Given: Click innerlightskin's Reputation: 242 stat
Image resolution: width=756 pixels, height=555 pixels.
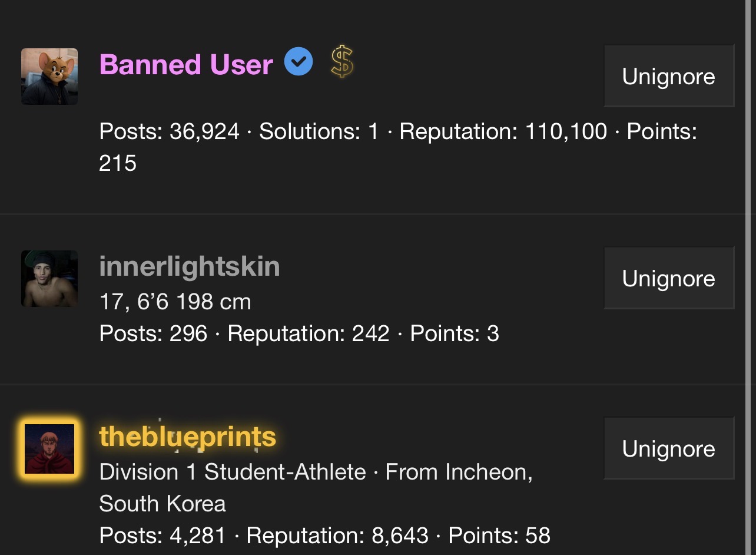Looking at the screenshot, I should pos(309,334).
